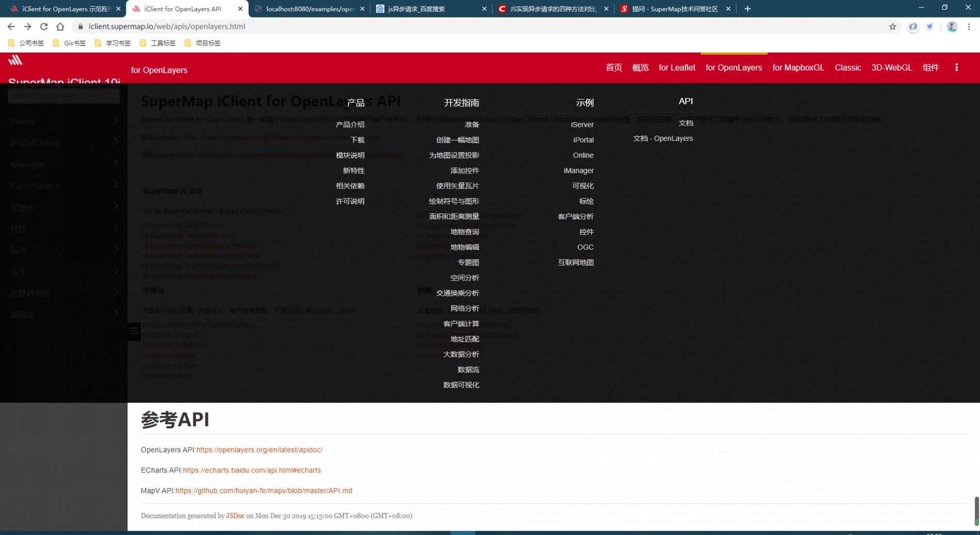Open the user profile avatar

(x=952, y=26)
